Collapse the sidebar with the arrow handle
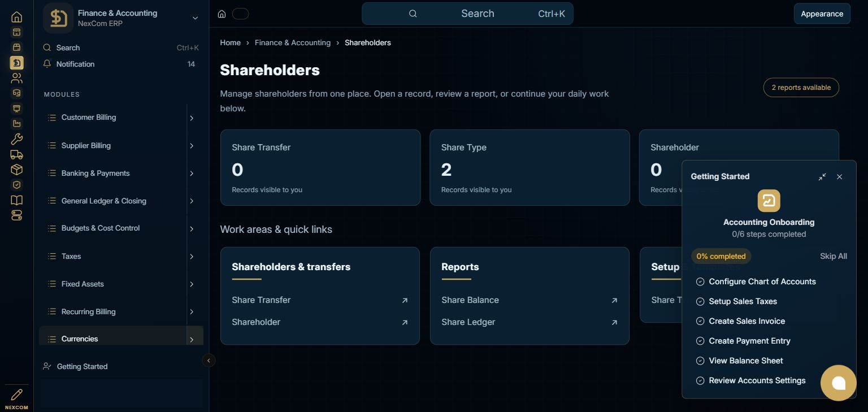Screen dimensions: 868x412 [x=209, y=360]
